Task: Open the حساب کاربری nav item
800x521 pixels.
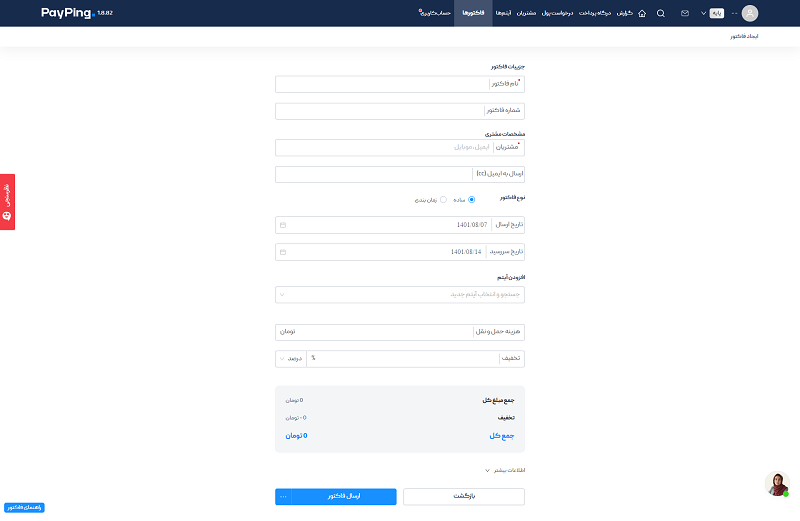Action: pyautogui.click(x=435, y=13)
